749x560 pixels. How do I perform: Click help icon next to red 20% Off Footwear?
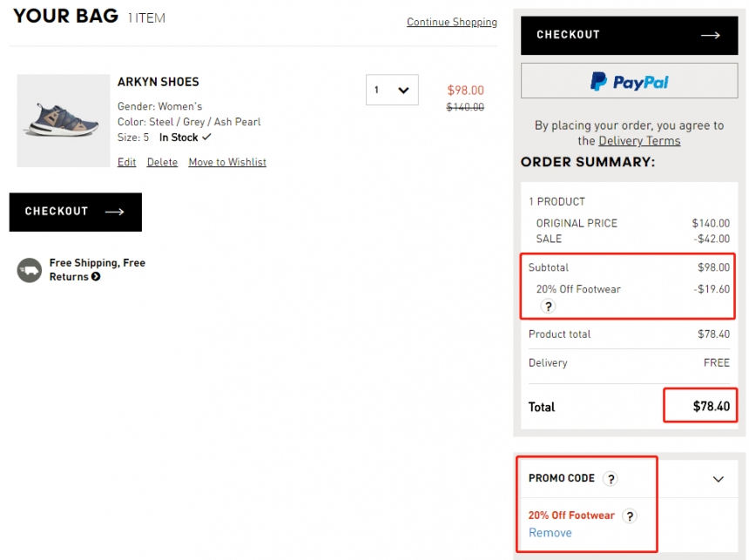(630, 516)
